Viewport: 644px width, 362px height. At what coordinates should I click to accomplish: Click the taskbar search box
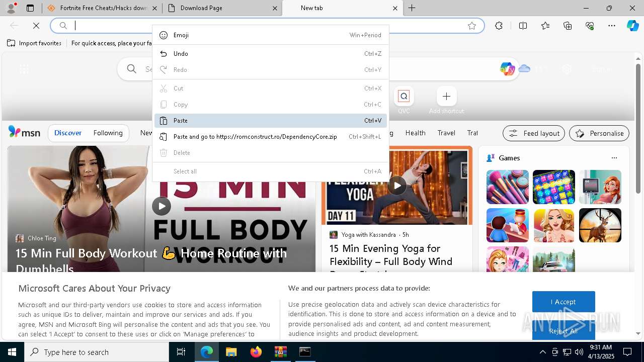coord(97,352)
